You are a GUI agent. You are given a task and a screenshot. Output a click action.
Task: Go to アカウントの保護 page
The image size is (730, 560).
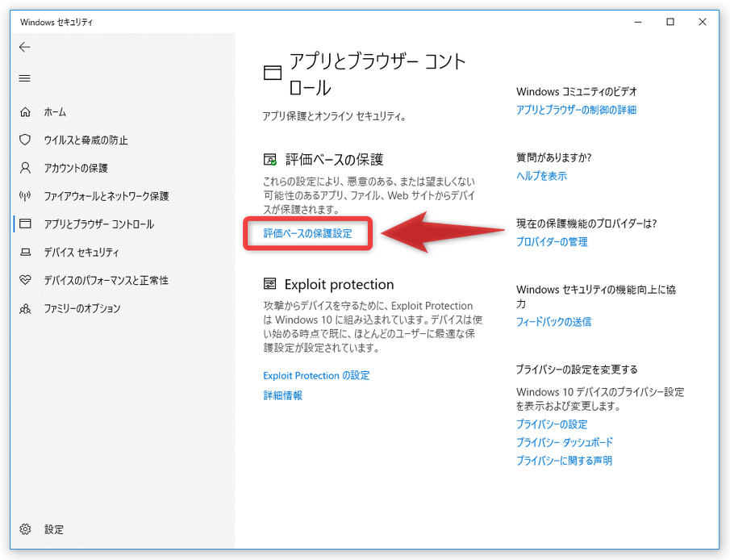pyautogui.click(x=76, y=168)
